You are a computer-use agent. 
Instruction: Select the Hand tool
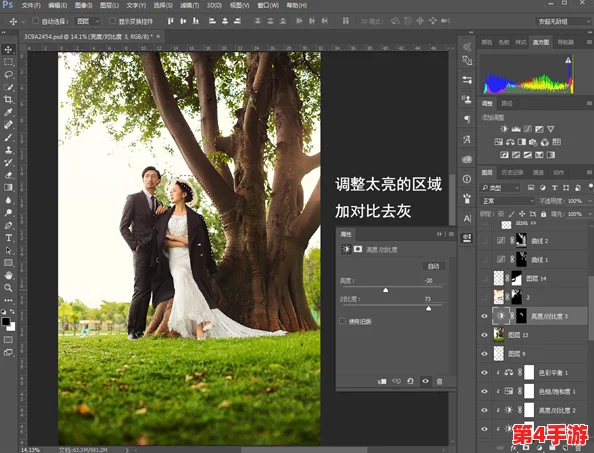tap(8, 275)
